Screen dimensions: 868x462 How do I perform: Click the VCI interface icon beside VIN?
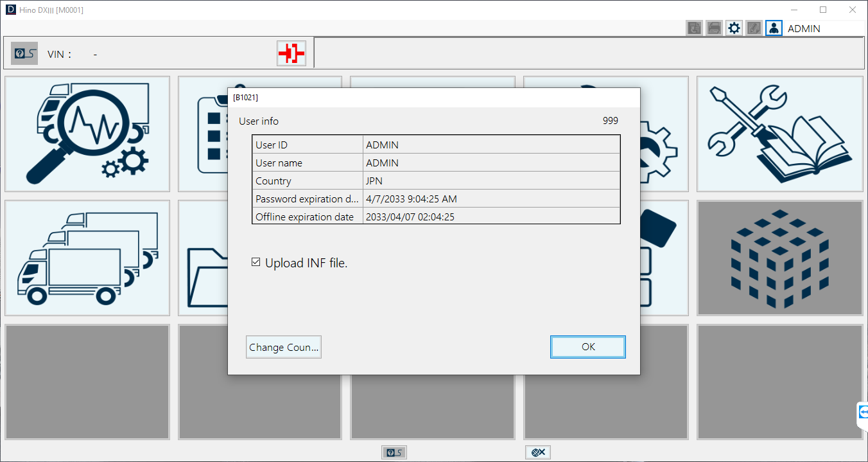25,53
